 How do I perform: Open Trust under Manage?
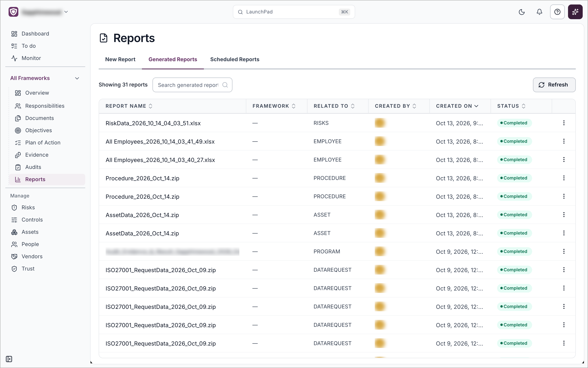[28, 269]
